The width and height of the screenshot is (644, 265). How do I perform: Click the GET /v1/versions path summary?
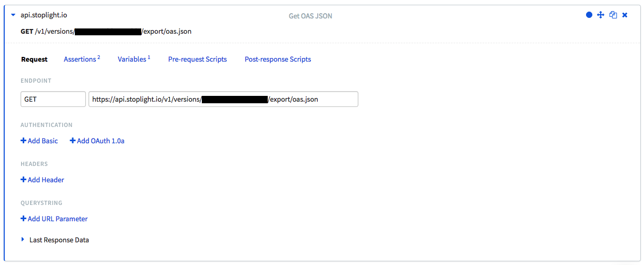106,32
